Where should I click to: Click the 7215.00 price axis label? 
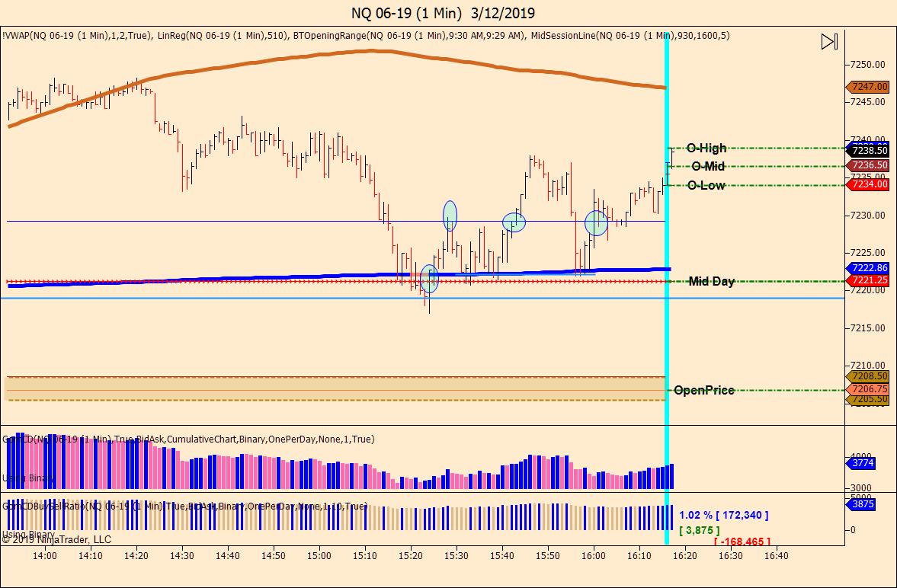(x=868, y=328)
